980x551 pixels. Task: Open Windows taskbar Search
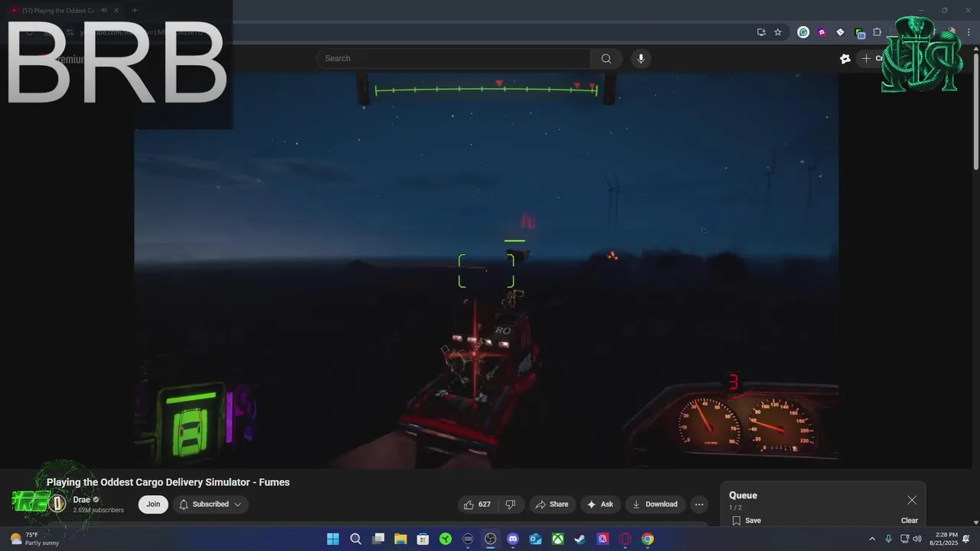(355, 539)
